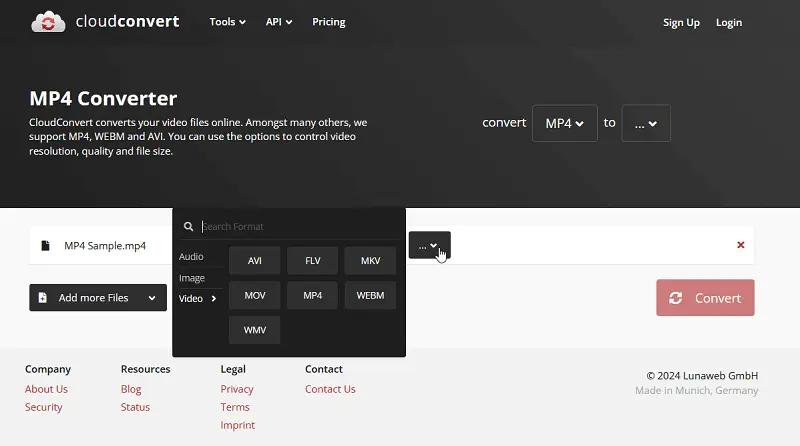Start conversion with the Convert button

[705, 298]
